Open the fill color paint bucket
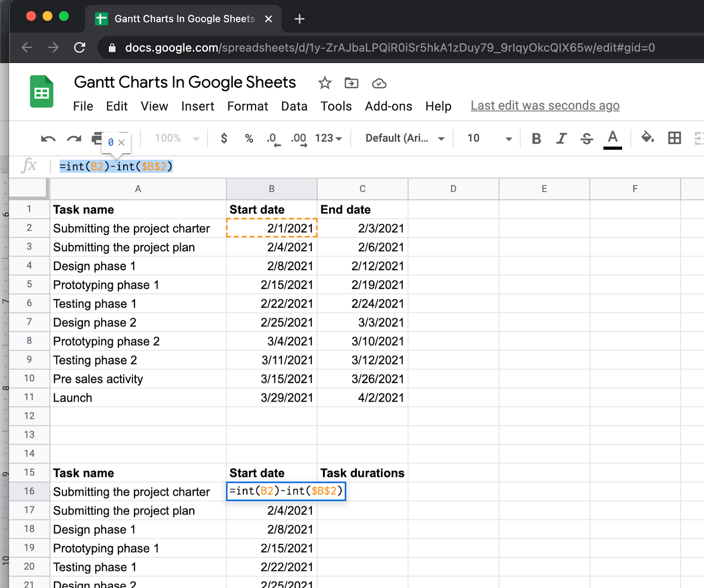The width and height of the screenshot is (704, 588). tap(647, 138)
